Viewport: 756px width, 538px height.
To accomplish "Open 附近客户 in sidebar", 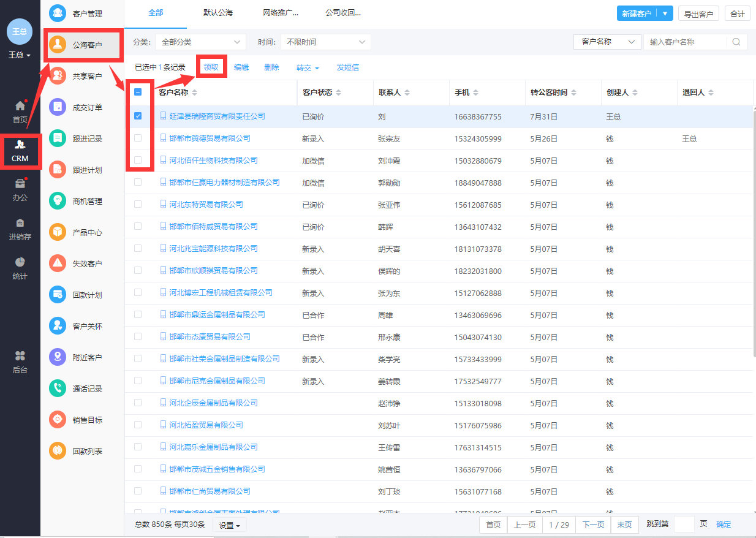I will [x=82, y=357].
